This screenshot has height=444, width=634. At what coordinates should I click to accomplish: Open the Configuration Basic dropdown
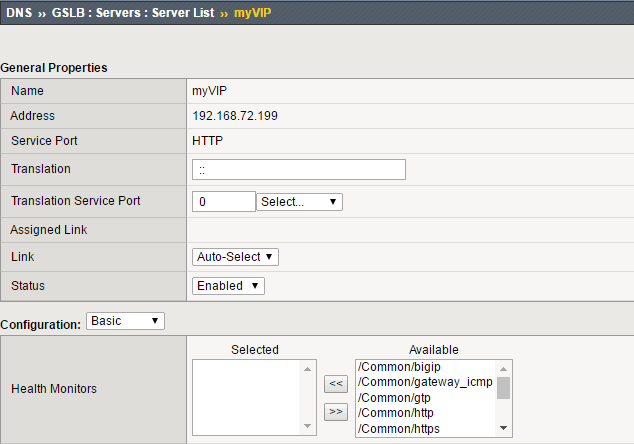coord(125,321)
